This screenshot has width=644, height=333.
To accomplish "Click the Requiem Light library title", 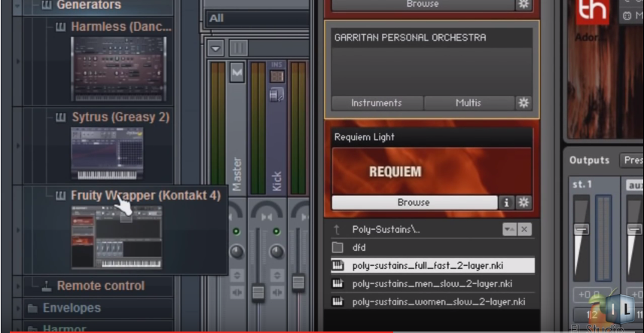I will pyautogui.click(x=365, y=137).
